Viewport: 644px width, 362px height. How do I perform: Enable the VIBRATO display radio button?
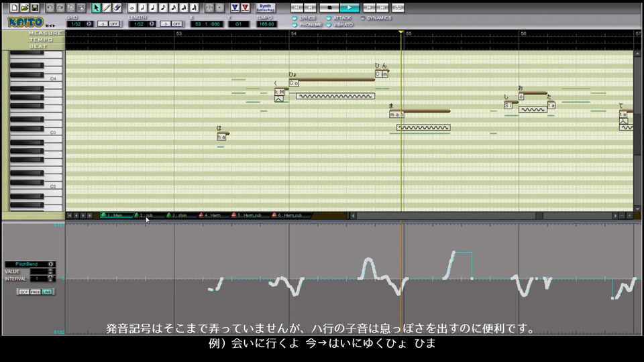(x=329, y=25)
